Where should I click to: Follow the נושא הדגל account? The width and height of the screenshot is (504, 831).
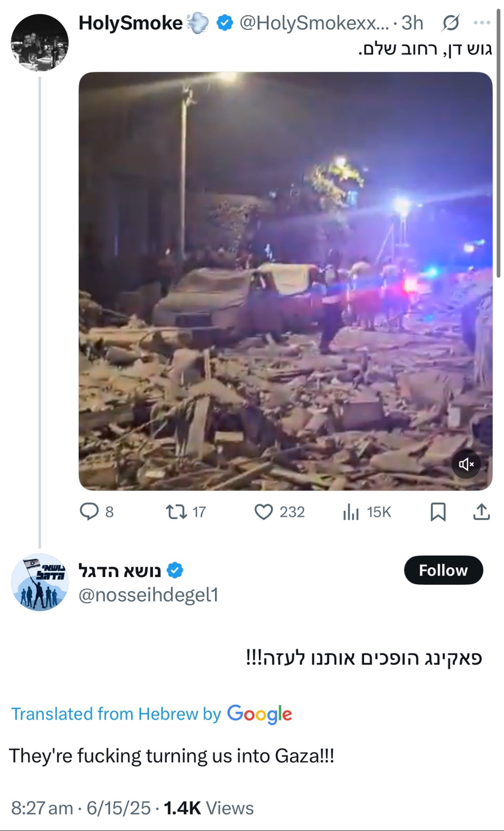[x=443, y=570]
